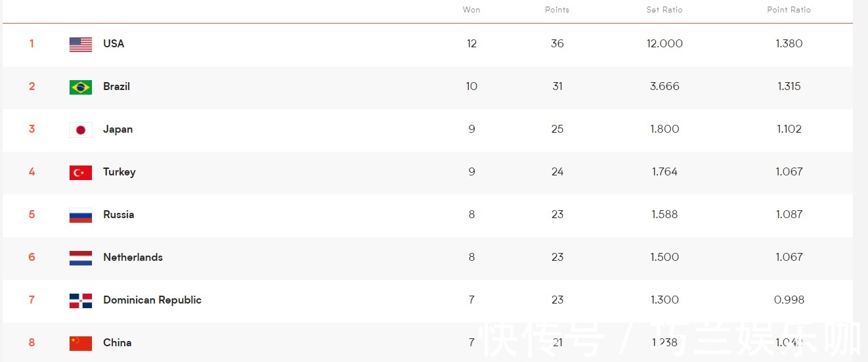The width and height of the screenshot is (868, 362).
Task: Click the Japan flag icon
Action: pos(81,129)
